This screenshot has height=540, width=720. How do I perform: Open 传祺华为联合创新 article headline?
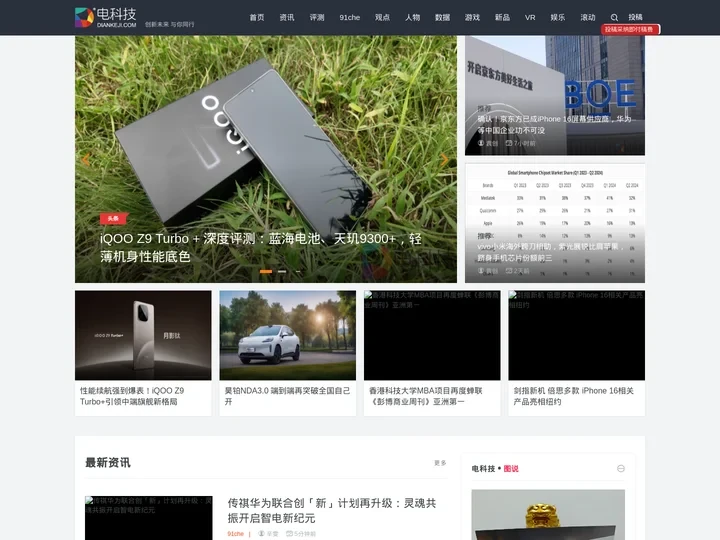pyautogui.click(x=332, y=511)
